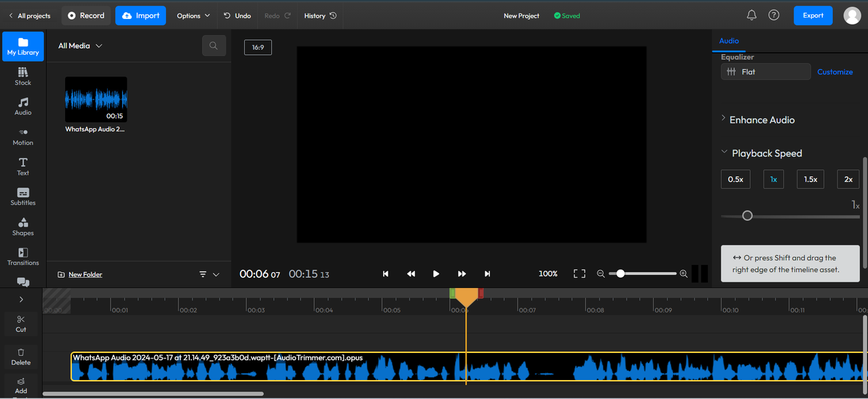Select the Audio properties tab

[x=729, y=41]
